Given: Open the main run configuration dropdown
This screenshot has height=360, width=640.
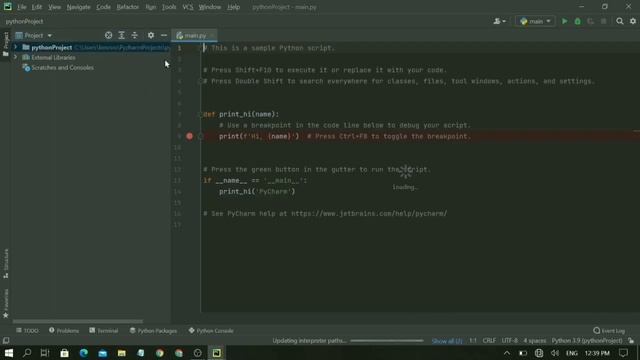Looking at the screenshot, I should tap(535, 21).
